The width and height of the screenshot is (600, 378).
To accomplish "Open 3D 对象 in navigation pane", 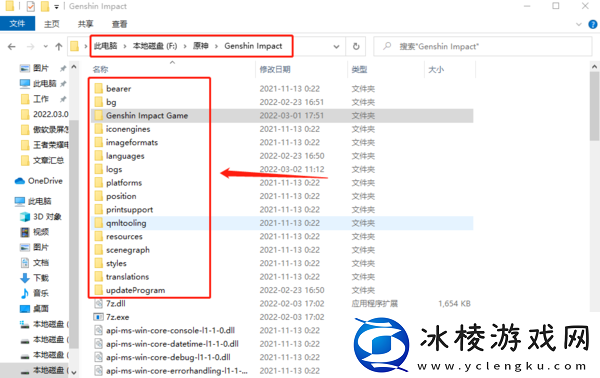I will [47, 217].
